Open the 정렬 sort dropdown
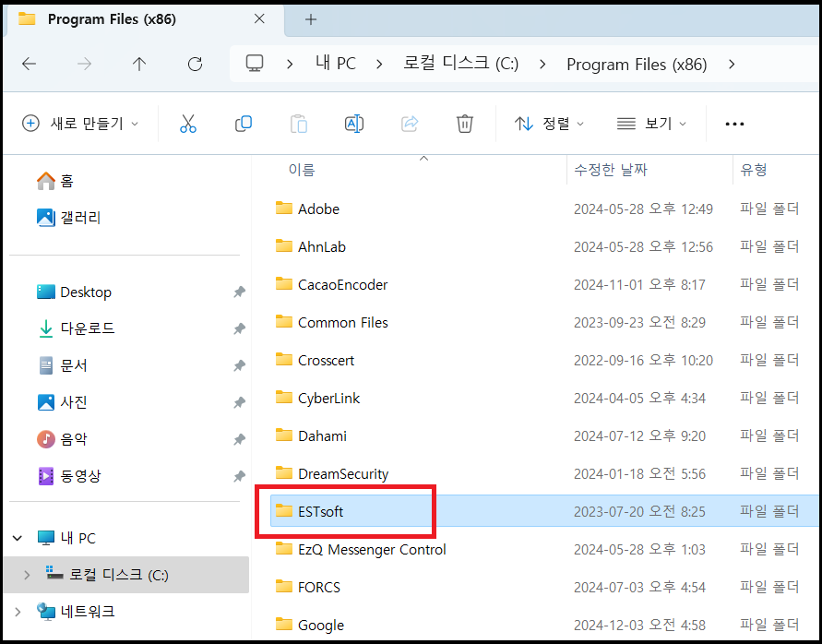This screenshot has height=644, width=822. [549, 124]
